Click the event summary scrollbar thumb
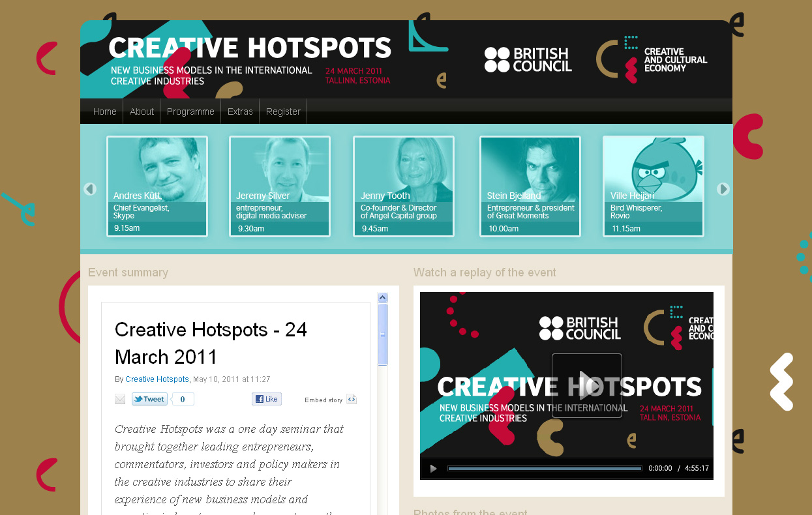This screenshot has width=812, height=515. point(383,334)
